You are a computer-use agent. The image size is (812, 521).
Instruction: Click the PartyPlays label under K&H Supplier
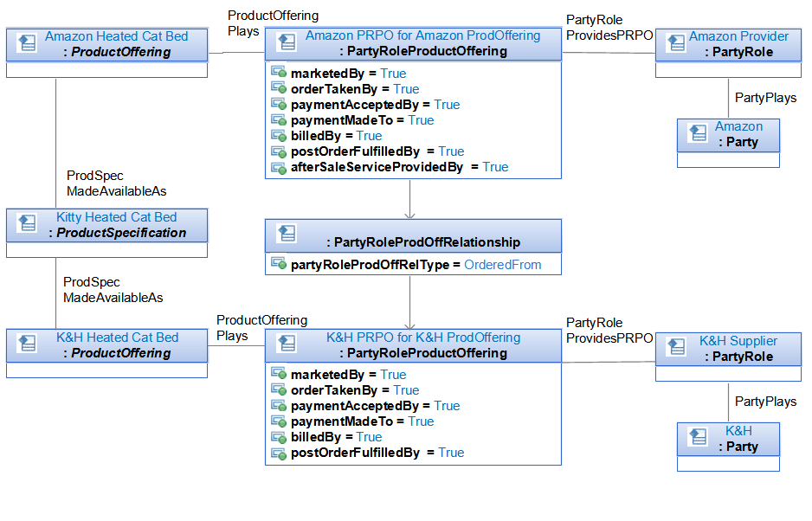click(765, 402)
